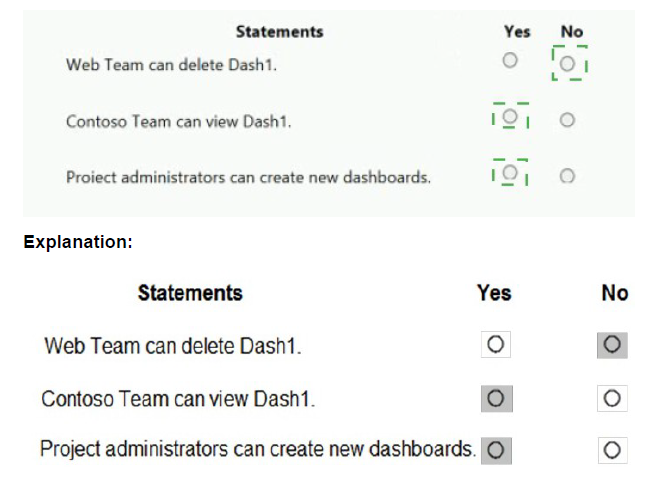Click 'Web Team can delete Dash1' under Explanation

click(x=172, y=347)
